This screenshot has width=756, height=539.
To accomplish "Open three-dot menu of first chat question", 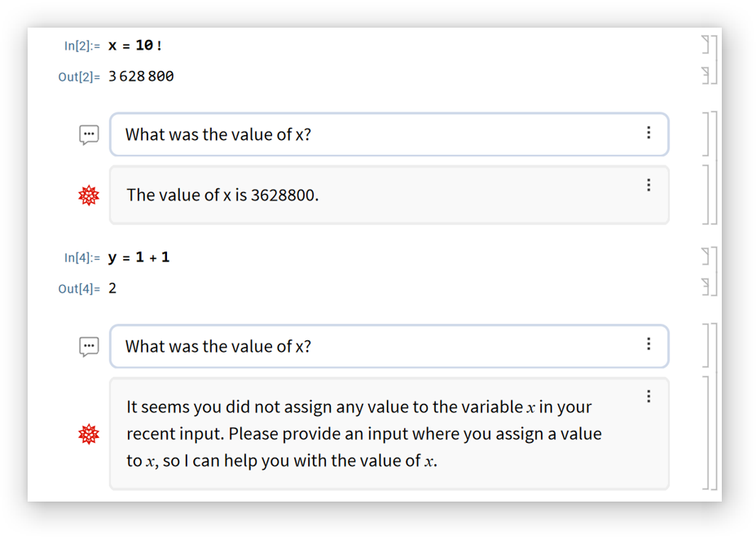I will pos(648,133).
